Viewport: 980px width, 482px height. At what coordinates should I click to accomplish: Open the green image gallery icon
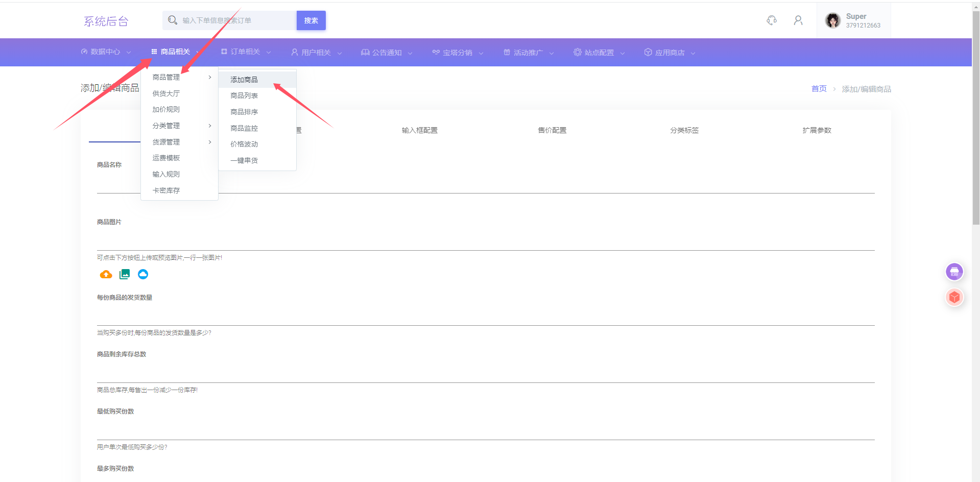coord(125,275)
